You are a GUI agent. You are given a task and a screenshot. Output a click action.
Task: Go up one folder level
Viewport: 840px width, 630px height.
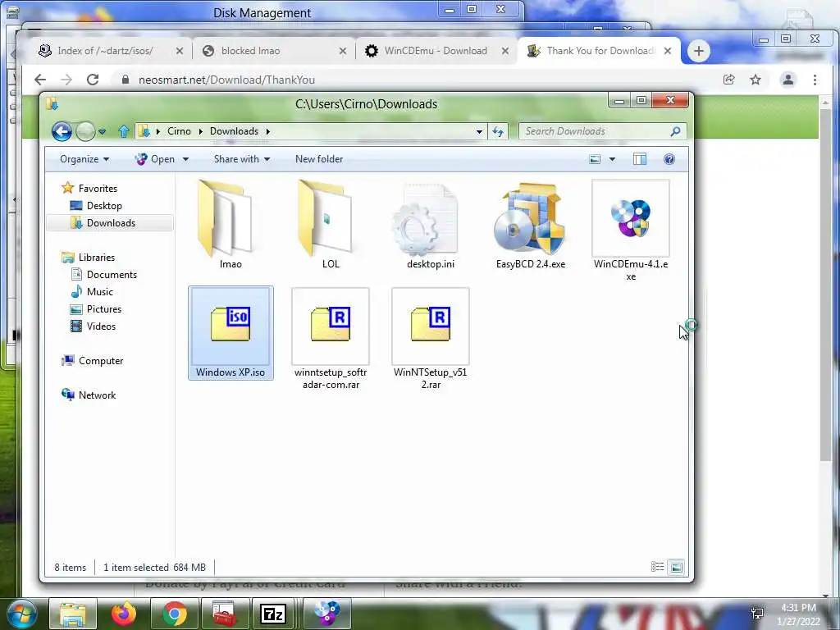pyautogui.click(x=124, y=131)
